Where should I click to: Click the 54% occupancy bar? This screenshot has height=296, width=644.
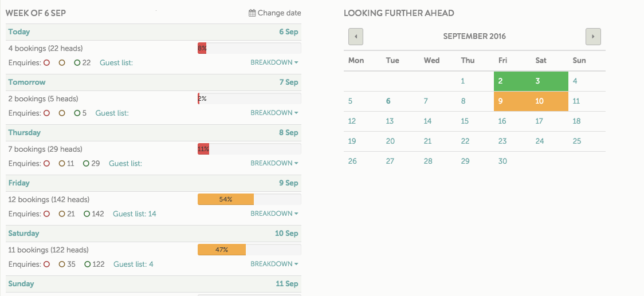point(249,199)
